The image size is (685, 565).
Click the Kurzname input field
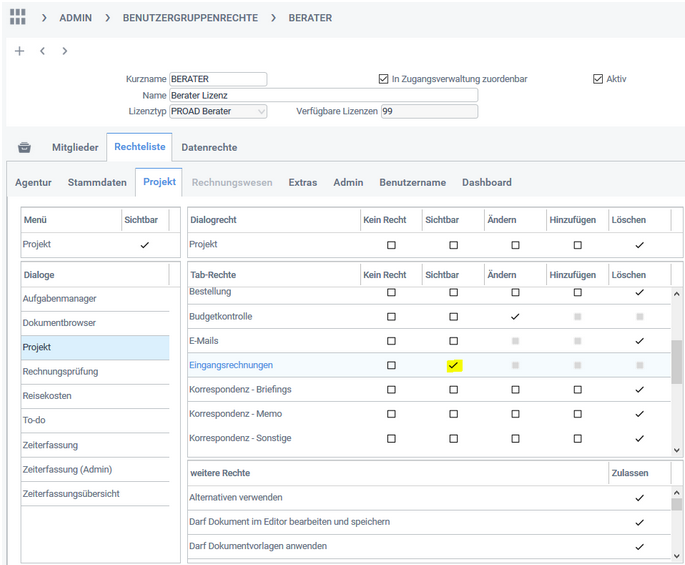[218, 79]
